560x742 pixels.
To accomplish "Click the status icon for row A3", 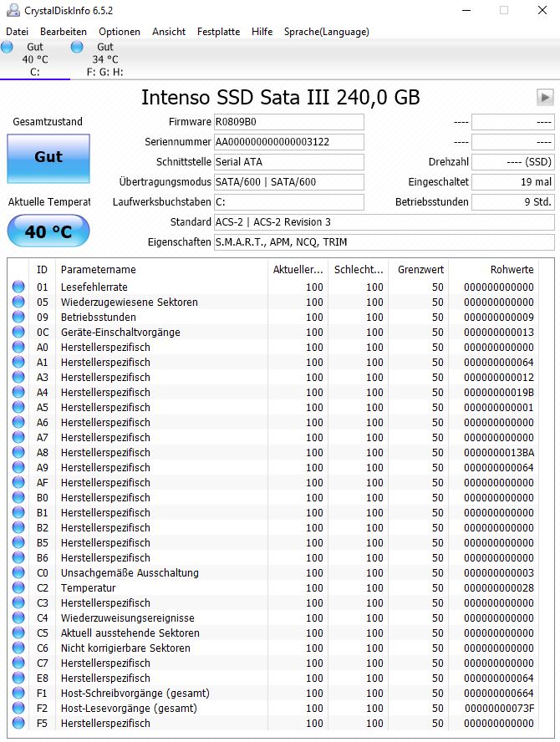I will coord(18,377).
